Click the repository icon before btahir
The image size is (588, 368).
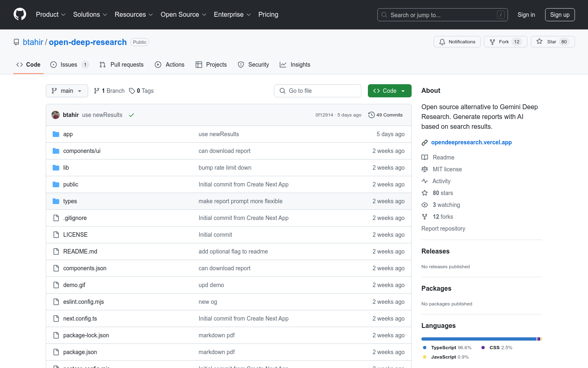(16, 42)
